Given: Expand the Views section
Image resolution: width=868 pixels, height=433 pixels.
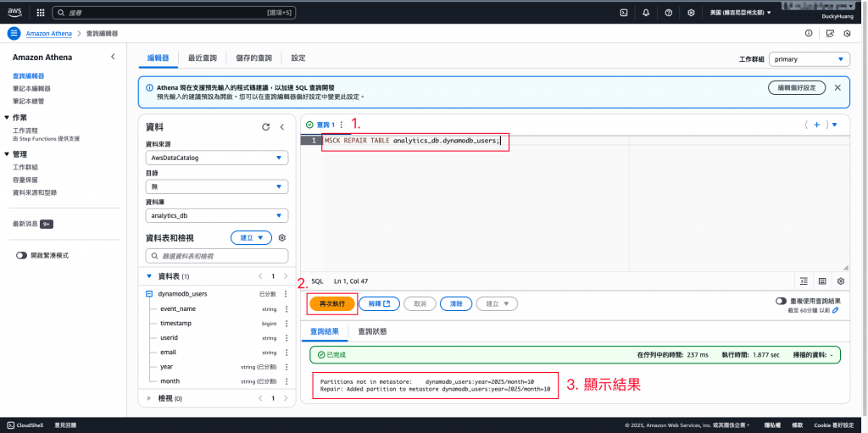Looking at the screenshot, I should tap(148, 397).
